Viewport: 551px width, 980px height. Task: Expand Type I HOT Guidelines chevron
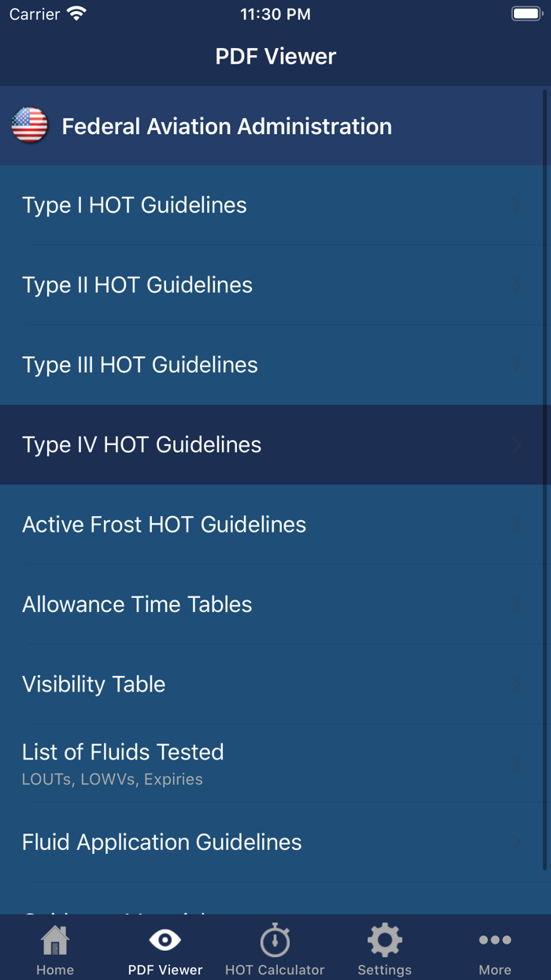coord(517,206)
